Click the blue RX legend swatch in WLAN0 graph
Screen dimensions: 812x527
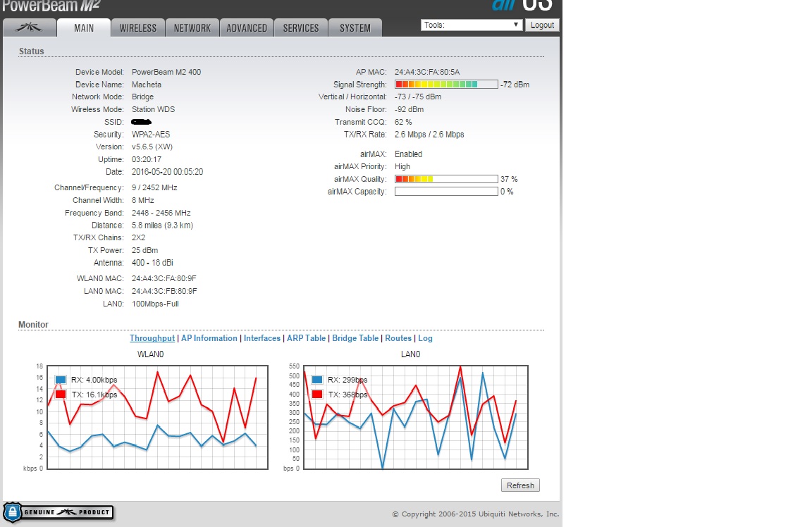(61, 380)
